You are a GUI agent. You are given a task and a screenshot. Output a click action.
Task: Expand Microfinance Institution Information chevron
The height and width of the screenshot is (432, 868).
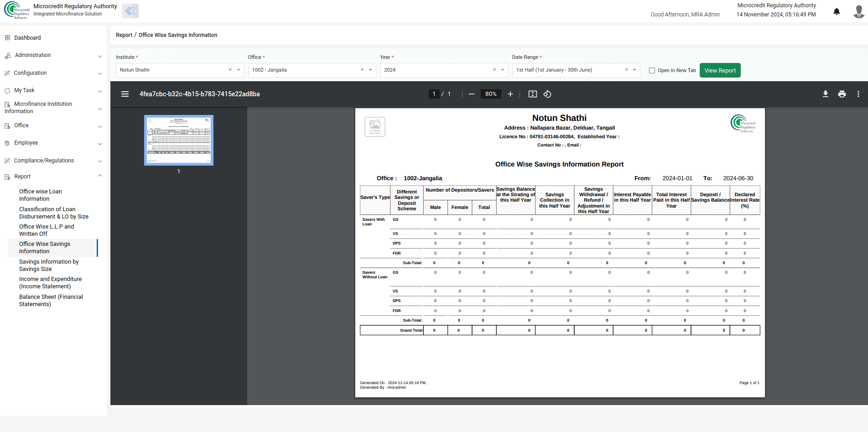pos(100,109)
